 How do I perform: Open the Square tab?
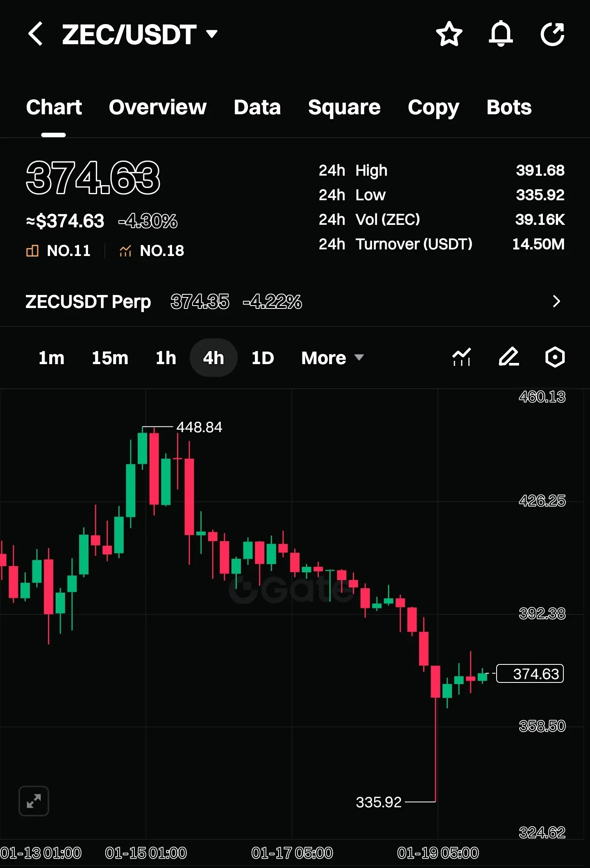[x=344, y=108]
